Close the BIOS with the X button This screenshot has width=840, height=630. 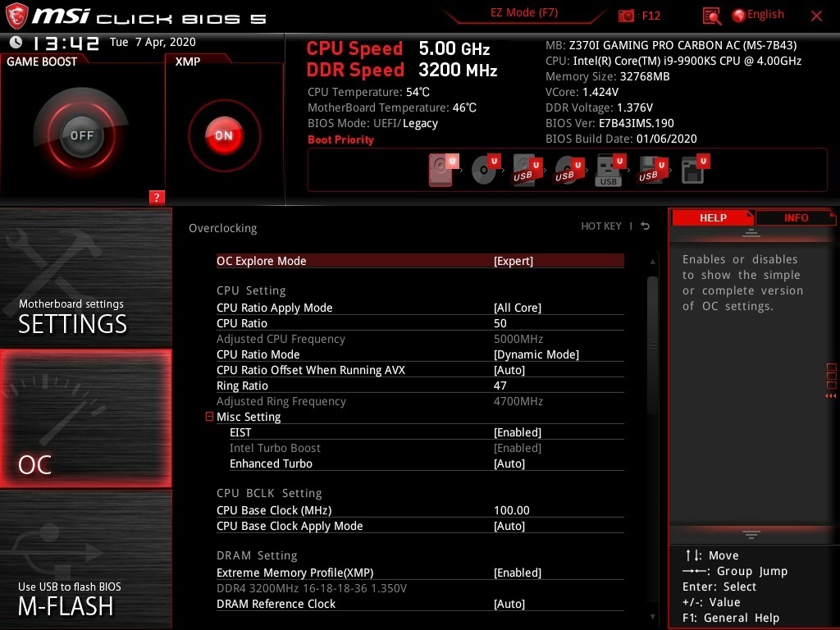tap(816, 16)
